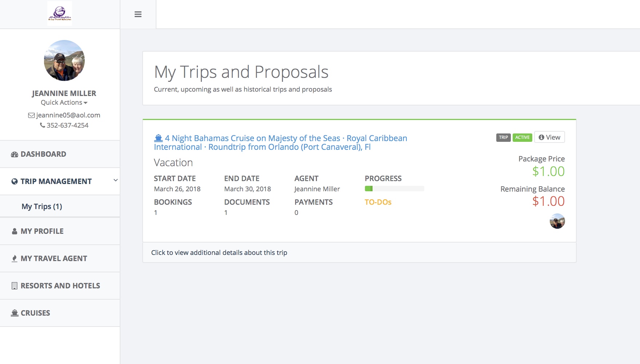This screenshot has height=364, width=640.
Task: Click end date March 30, 2018
Action: pyautogui.click(x=247, y=189)
